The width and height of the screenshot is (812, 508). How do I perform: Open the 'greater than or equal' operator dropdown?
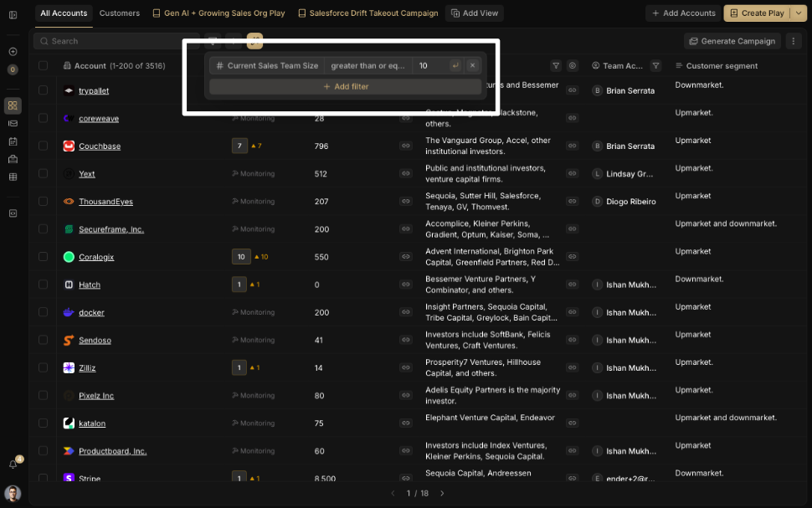[x=367, y=65]
